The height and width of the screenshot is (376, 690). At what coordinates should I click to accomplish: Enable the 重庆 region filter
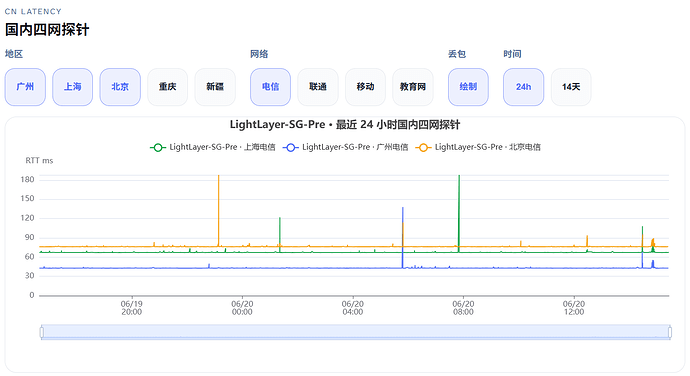(168, 87)
